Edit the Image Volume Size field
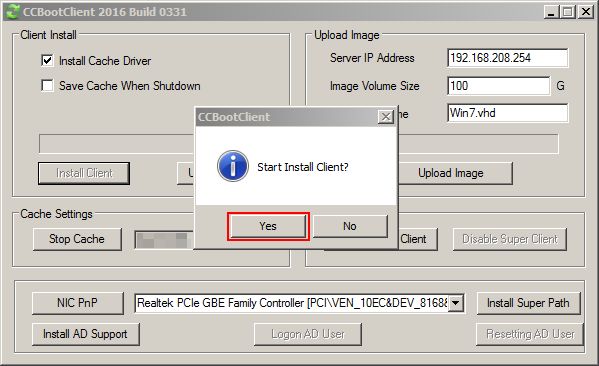599x366 pixels. point(499,86)
